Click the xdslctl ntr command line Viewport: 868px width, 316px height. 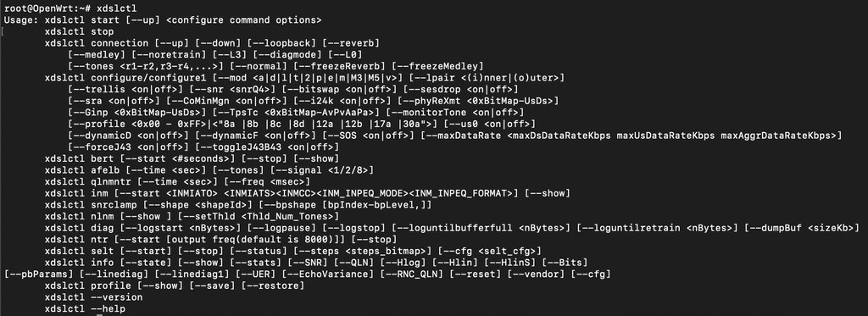[221, 240]
